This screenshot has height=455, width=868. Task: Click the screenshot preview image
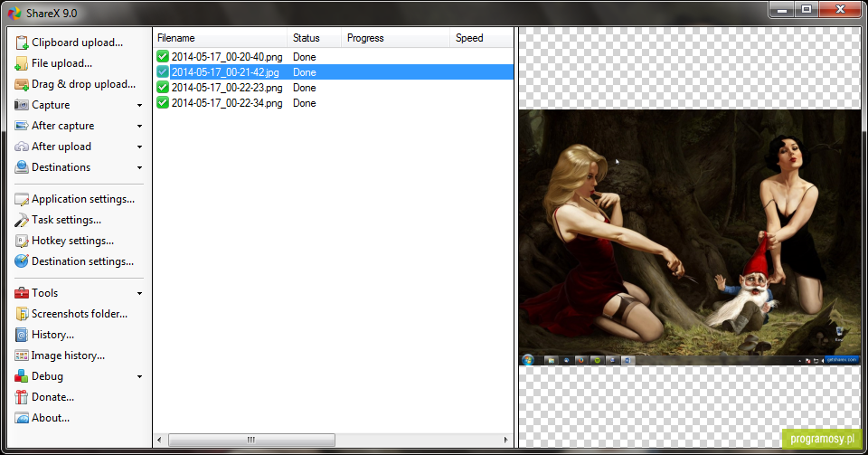pyautogui.click(x=690, y=238)
